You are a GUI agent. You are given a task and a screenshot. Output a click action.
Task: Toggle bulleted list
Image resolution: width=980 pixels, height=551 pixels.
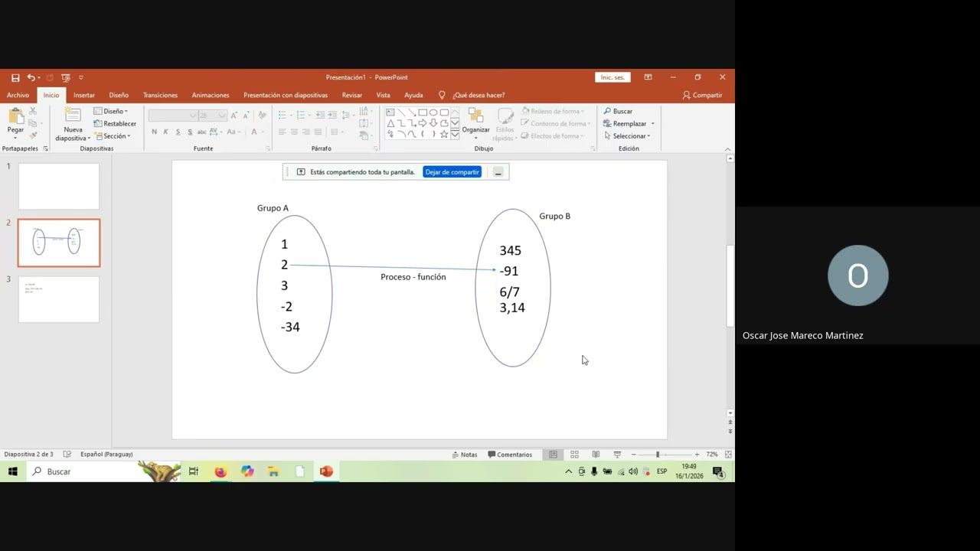click(x=283, y=115)
